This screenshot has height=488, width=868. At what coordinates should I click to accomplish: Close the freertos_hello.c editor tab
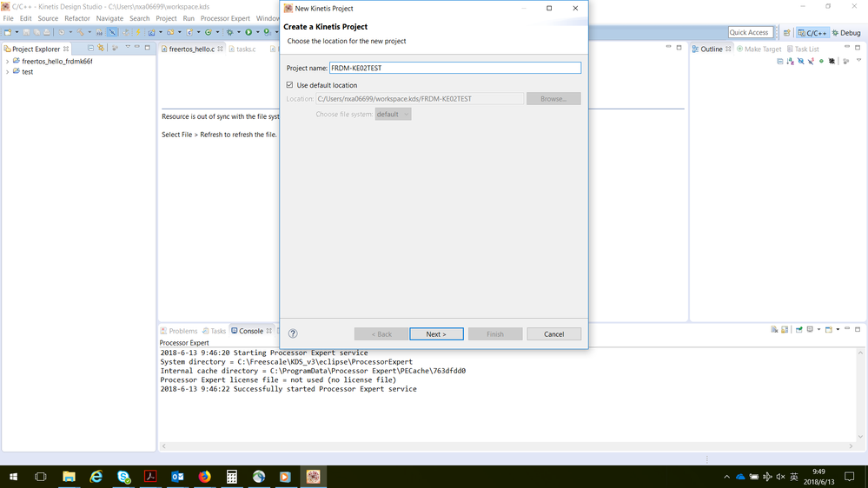[221, 49]
